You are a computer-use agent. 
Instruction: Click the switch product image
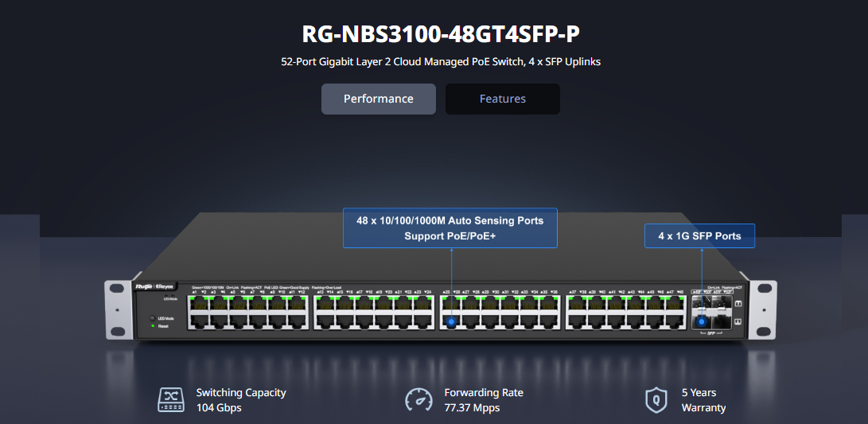(441, 277)
